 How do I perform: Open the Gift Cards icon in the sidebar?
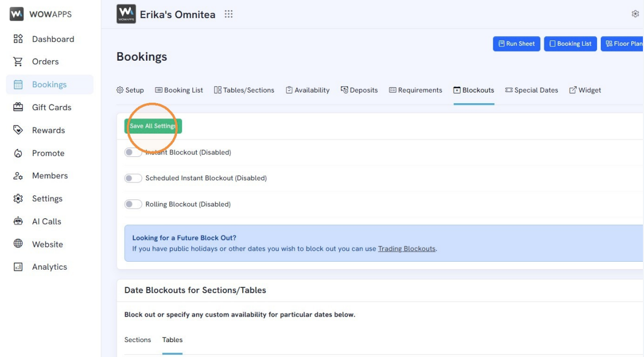(18, 107)
